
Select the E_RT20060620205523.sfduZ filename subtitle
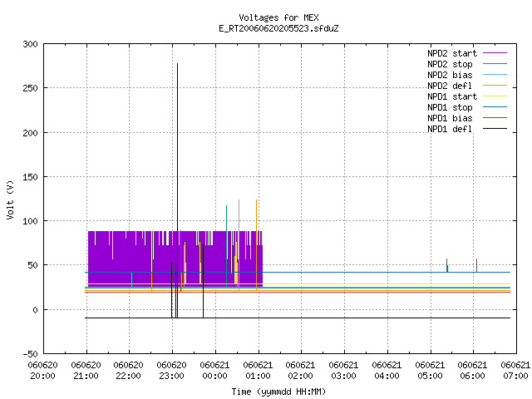pyautogui.click(x=278, y=28)
